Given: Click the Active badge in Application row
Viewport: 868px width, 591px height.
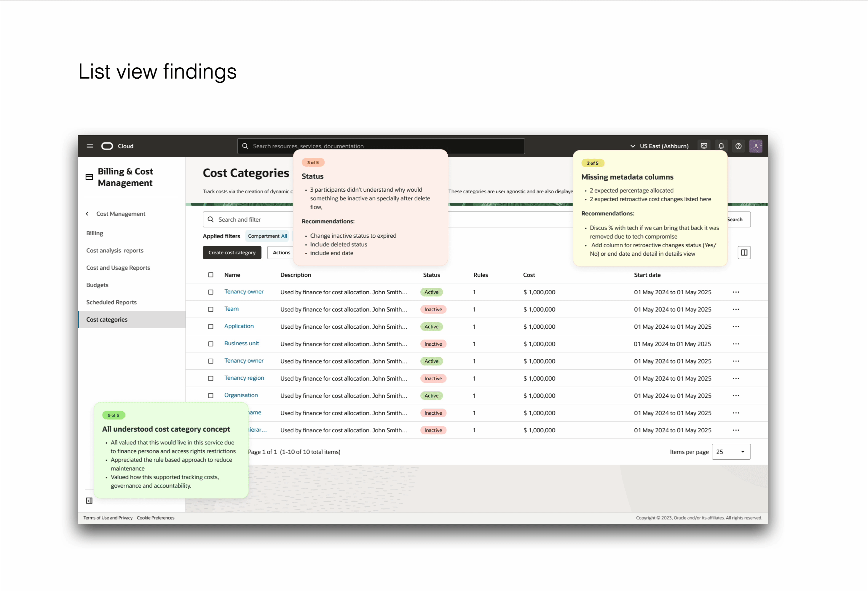Looking at the screenshot, I should (x=431, y=327).
